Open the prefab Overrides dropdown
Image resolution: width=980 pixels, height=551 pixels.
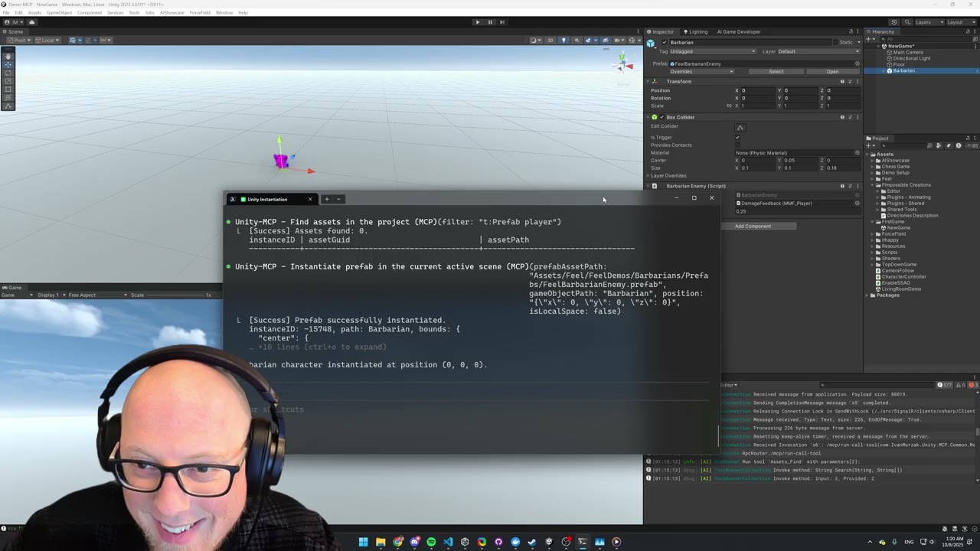point(701,72)
